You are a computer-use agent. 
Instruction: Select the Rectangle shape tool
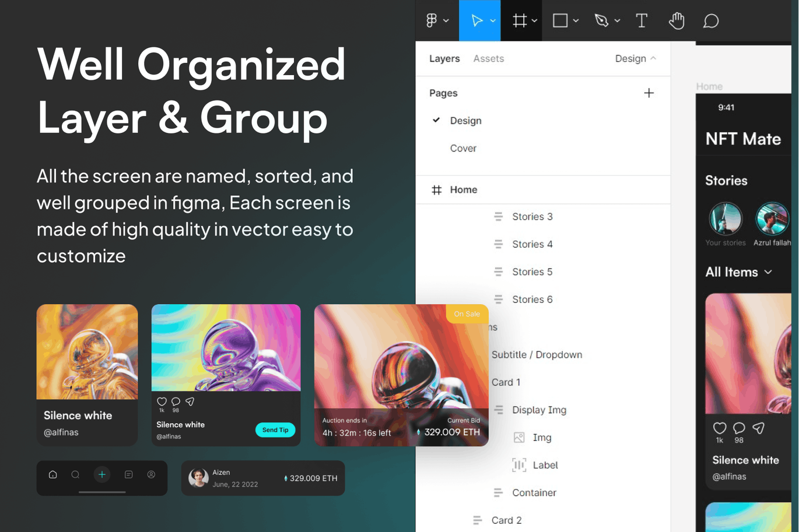pos(560,20)
